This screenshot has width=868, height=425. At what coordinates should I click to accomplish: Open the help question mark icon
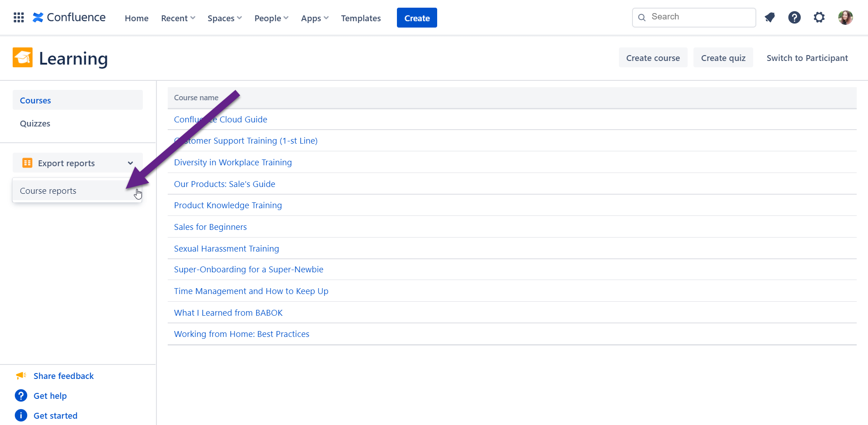tap(794, 18)
